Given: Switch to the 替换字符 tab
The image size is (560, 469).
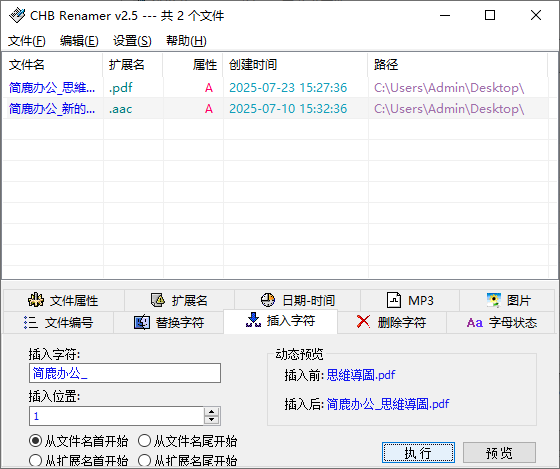Looking at the screenshot, I should [168, 323].
